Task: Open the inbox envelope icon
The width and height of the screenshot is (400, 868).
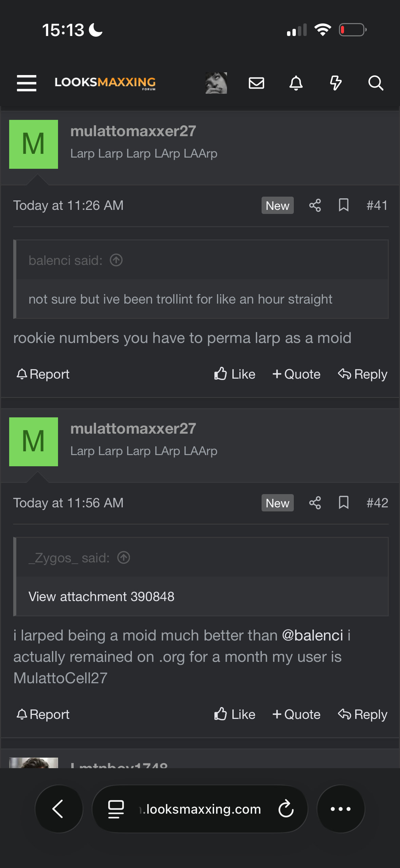Action: tap(256, 83)
